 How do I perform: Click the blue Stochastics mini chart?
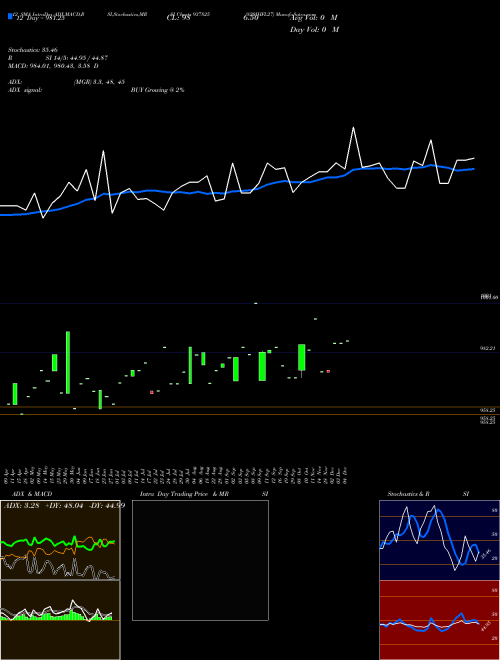tap(439, 540)
